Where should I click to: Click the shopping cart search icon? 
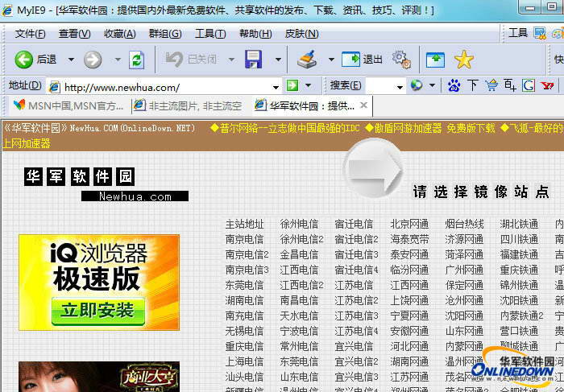[x=491, y=85]
